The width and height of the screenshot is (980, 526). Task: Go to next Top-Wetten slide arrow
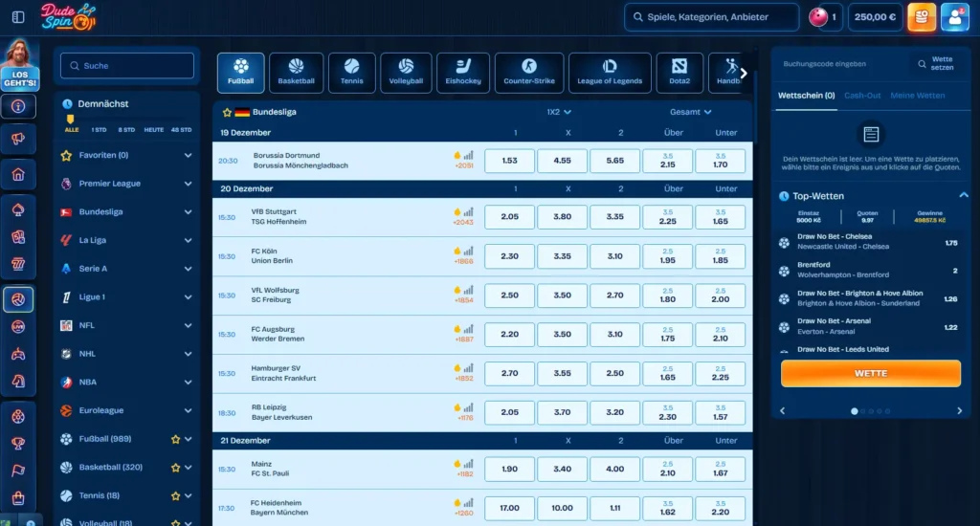[x=959, y=411]
